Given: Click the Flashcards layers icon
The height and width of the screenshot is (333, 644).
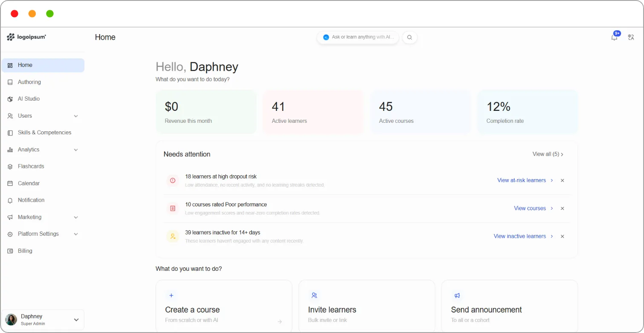Looking at the screenshot, I should click(10, 166).
